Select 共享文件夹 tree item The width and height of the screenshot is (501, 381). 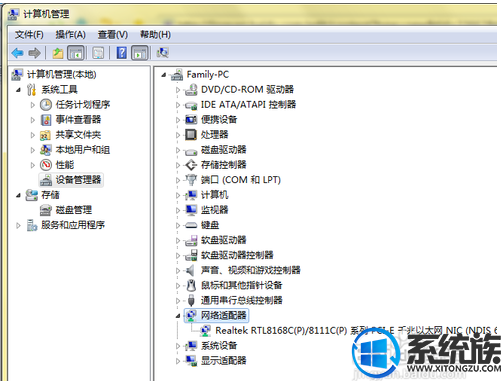click(x=78, y=135)
